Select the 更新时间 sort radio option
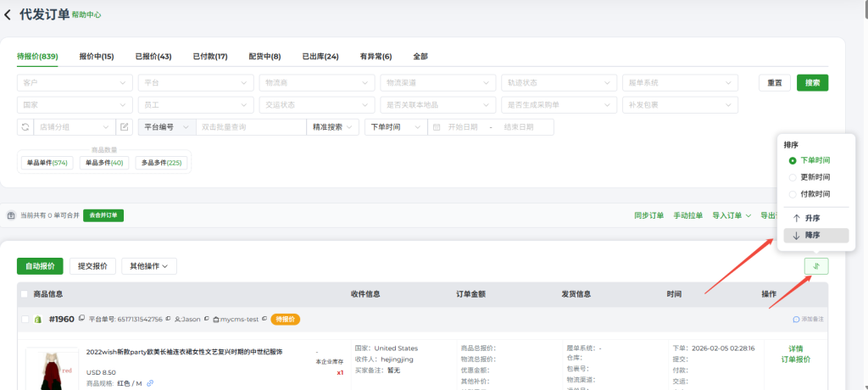 pyautogui.click(x=793, y=177)
